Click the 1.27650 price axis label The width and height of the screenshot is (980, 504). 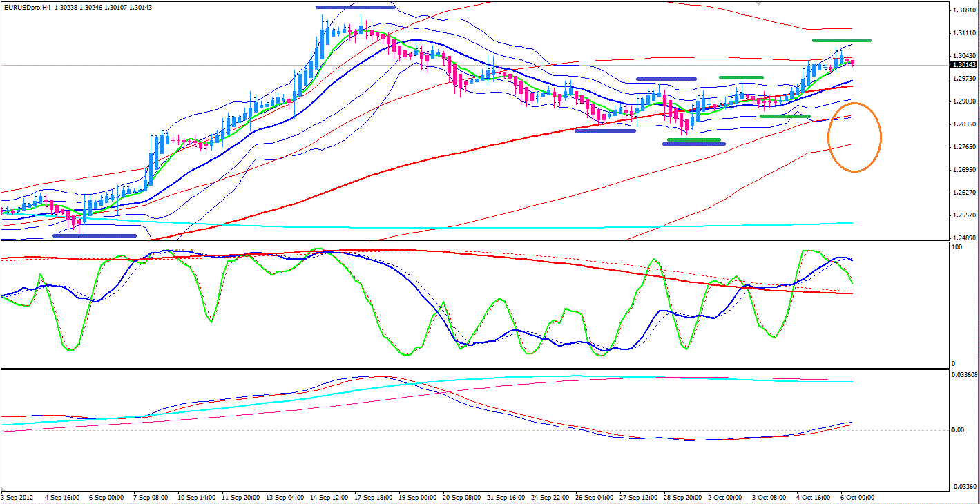click(x=963, y=147)
